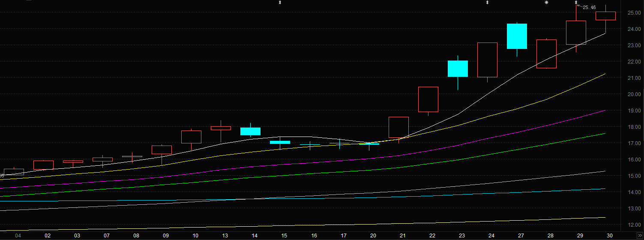Click the 21.00 price axis label
Viewport: 644px width, 240px height.
point(634,78)
